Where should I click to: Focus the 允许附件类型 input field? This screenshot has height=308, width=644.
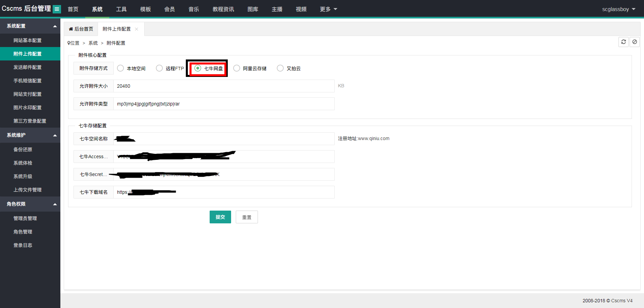tap(224, 104)
